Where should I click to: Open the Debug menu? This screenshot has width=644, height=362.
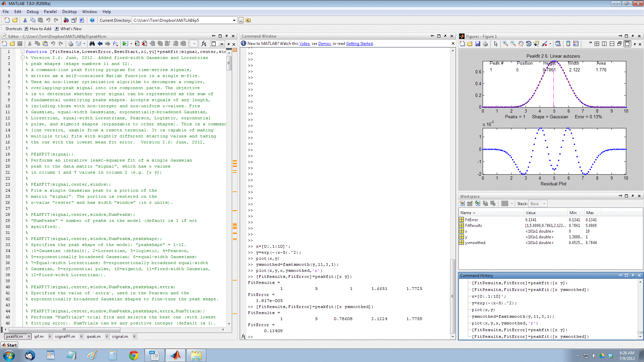(x=33, y=12)
